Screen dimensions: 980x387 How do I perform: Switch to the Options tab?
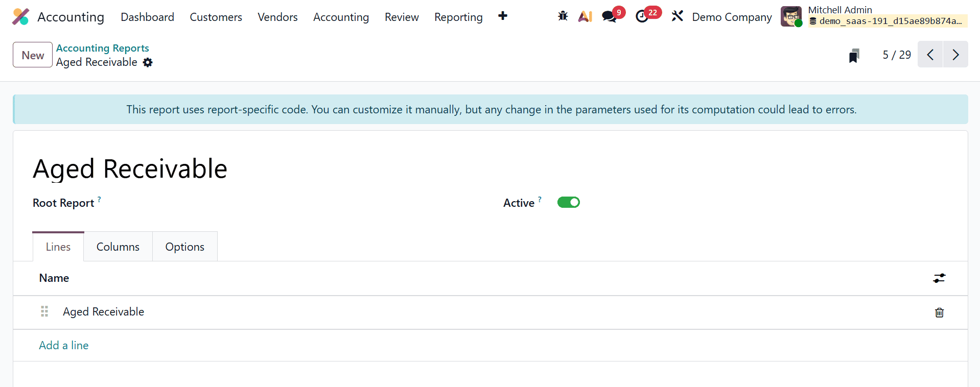(184, 247)
